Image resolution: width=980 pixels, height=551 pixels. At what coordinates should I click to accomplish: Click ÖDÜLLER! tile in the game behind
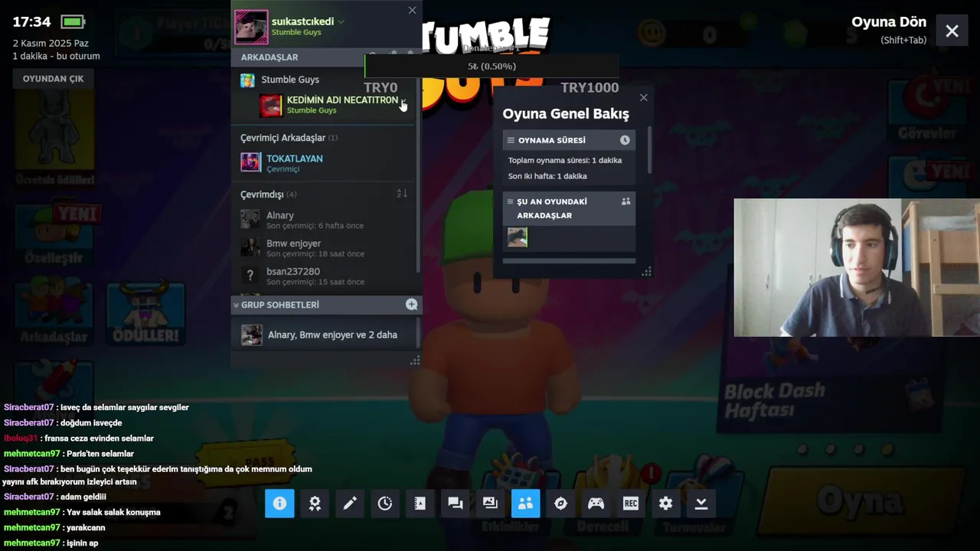[x=145, y=314]
